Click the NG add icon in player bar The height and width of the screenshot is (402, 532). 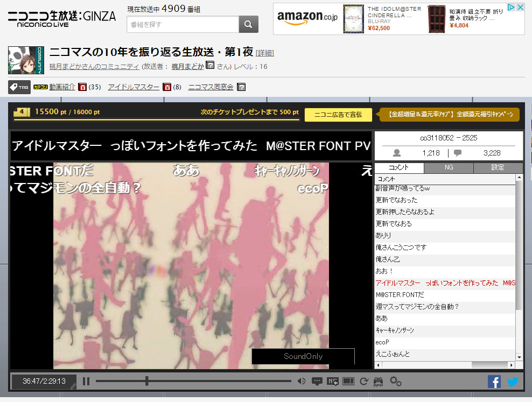333,382
